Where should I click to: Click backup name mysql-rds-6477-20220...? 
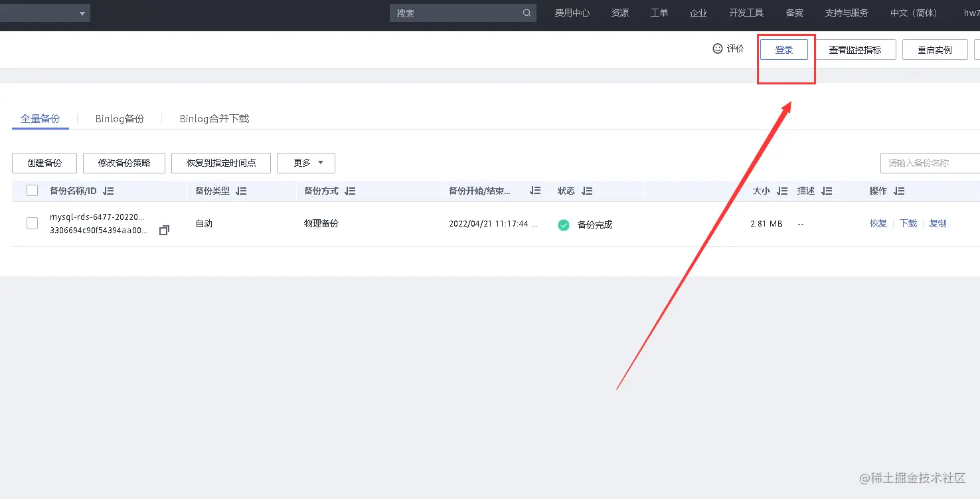click(x=97, y=217)
